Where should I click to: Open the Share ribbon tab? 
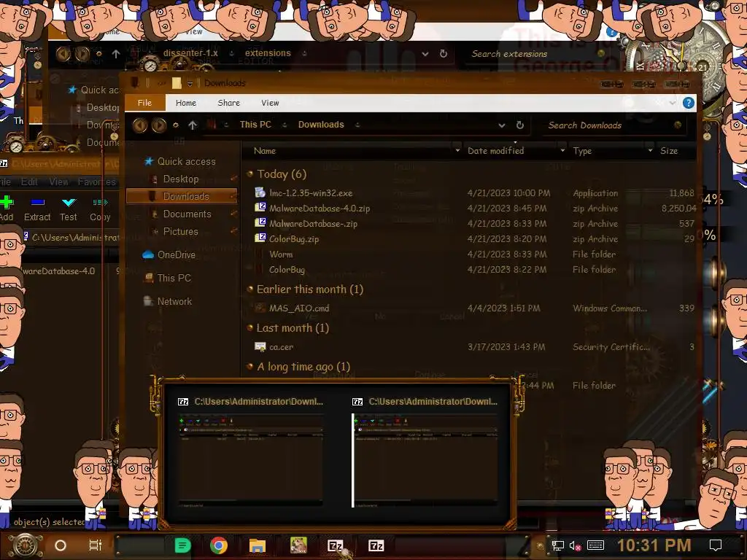click(228, 103)
